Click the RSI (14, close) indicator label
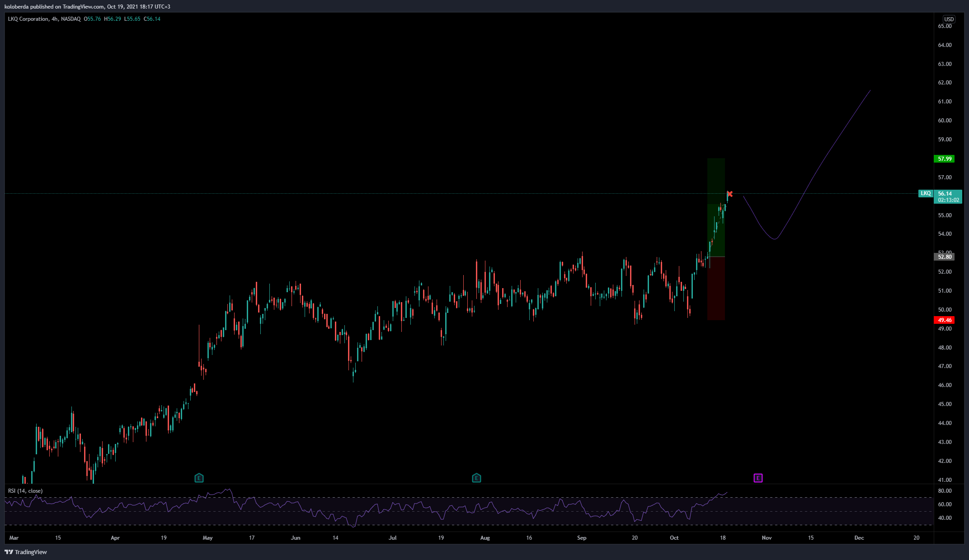Screen dimensions: 969x560 click(25, 491)
